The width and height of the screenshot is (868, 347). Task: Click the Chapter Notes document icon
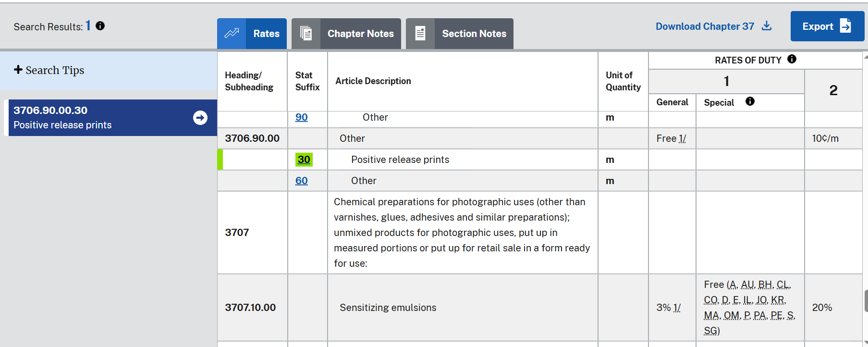(306, 34)
